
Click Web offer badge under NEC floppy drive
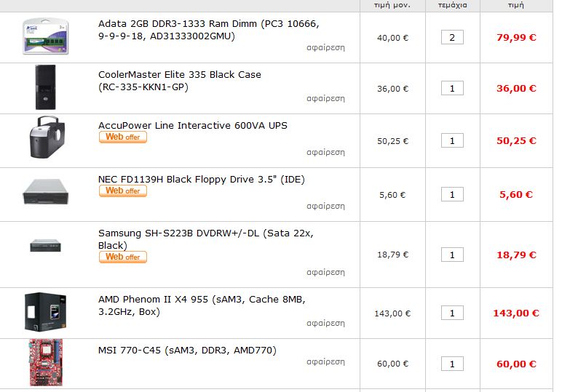(x=123, y=191)
